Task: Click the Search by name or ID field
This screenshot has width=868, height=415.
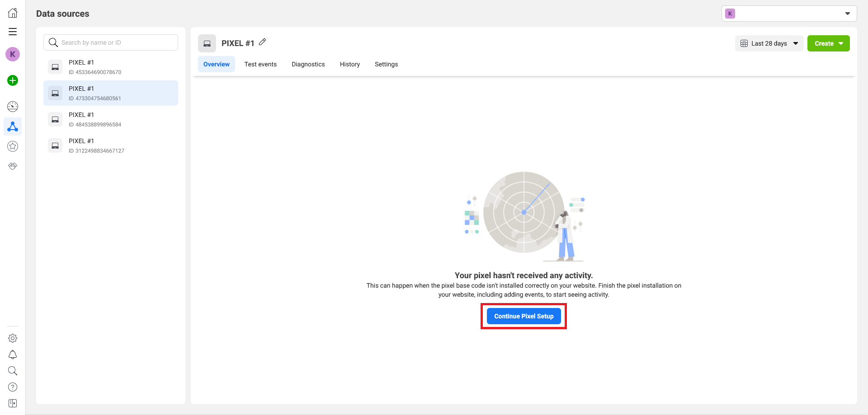Action: click(x=118, y=42)
